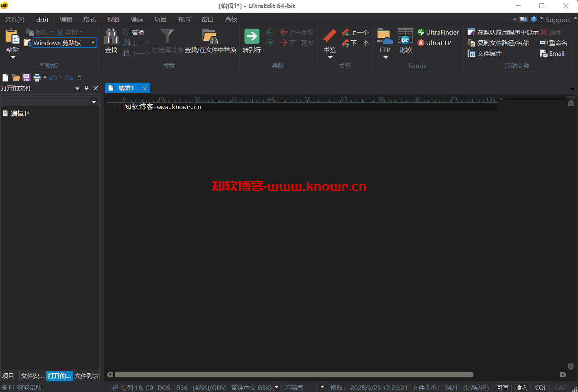Open the Find binoculars tool
578x392 pixels.
point(111,36)
